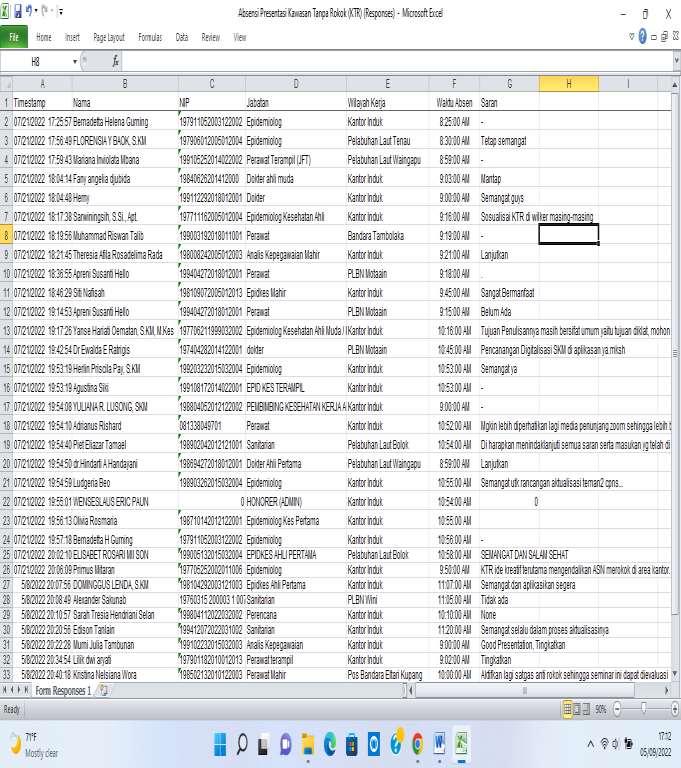Screen dimensions: 681x768
Task: Click the 90% zoom level button
Action: tap(601, 709)
